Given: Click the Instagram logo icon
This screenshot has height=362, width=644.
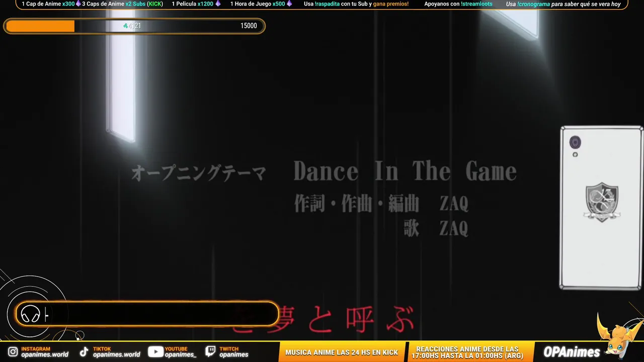Looking at the screenshot, I should 13,352.
